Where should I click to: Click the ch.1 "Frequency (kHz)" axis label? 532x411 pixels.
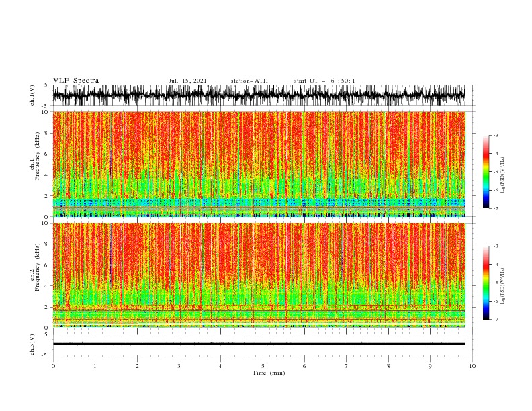(x=38, y=156)
